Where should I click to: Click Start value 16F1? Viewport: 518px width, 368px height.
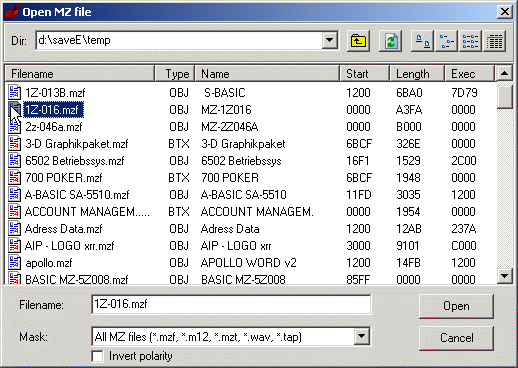coord(358,161)
